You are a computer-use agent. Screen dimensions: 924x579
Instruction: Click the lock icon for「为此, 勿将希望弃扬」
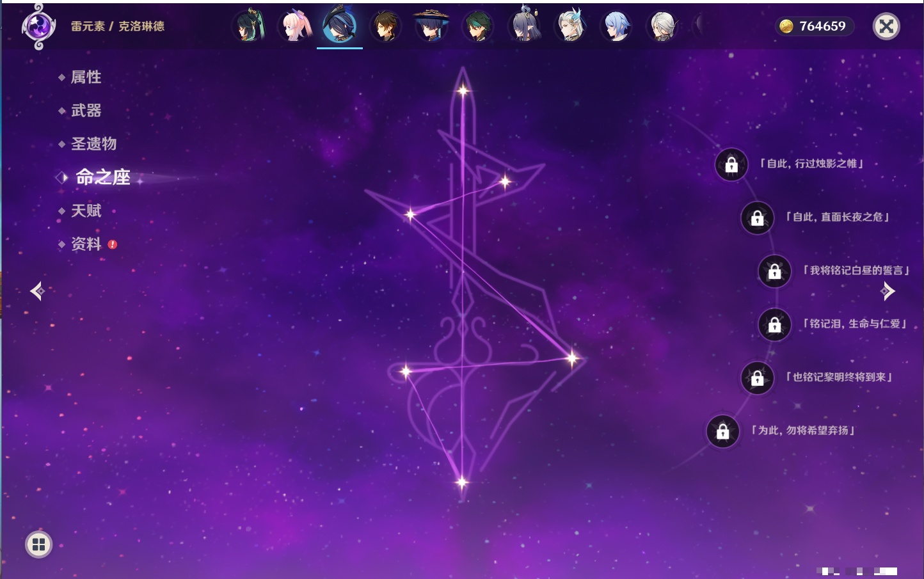pyautogui.click(x=722, y=432)
